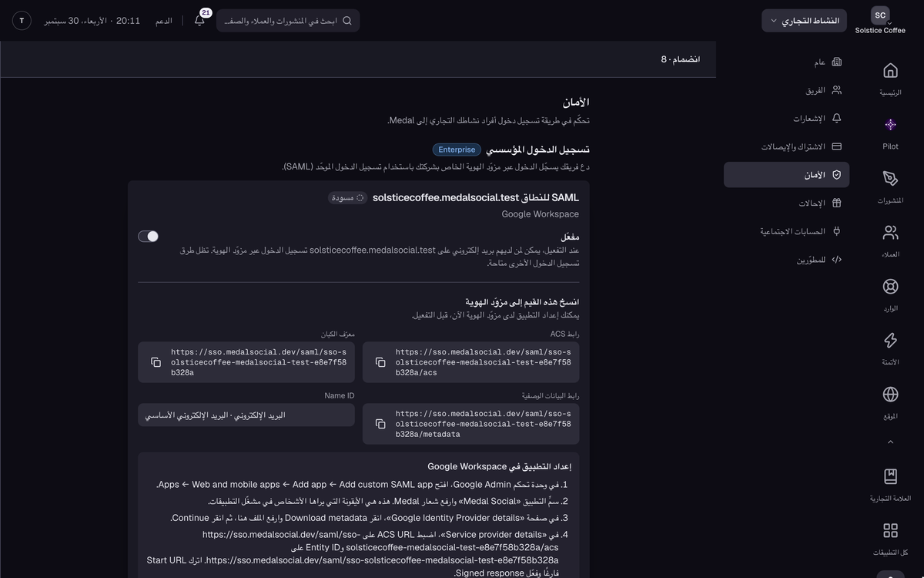Select للمطوّرين settings menu item

pyautogui.click(x=787, y=260)
